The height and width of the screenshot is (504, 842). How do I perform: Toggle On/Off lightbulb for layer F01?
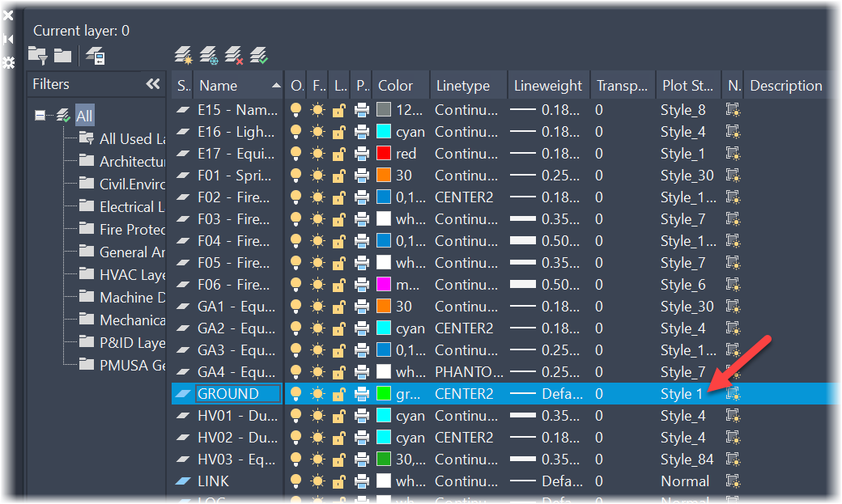296,176
